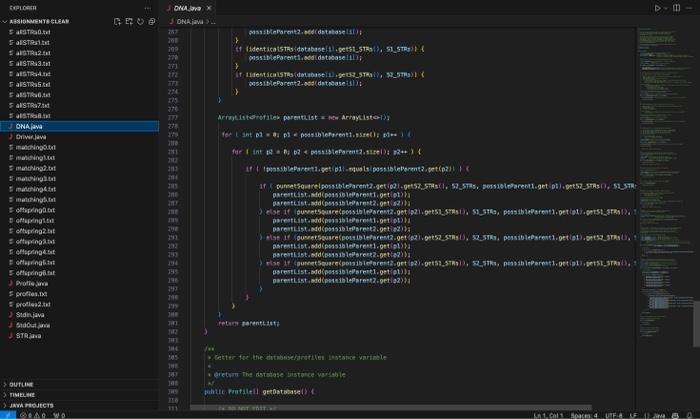
Task: Split the editor to the right
Action: (x=677, y=8)
